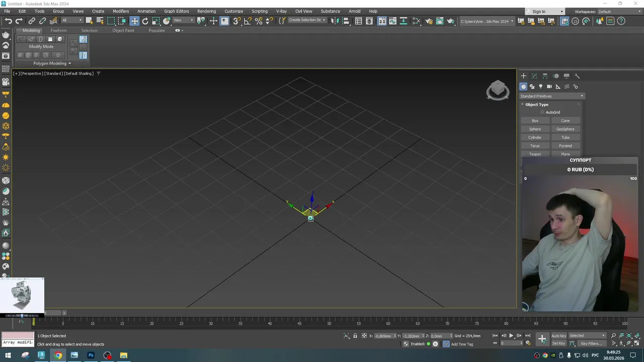This screenshot has width=644, height=362.
Task: Open the Create Selection Set dropdown
Action: [x=307, y=21]
